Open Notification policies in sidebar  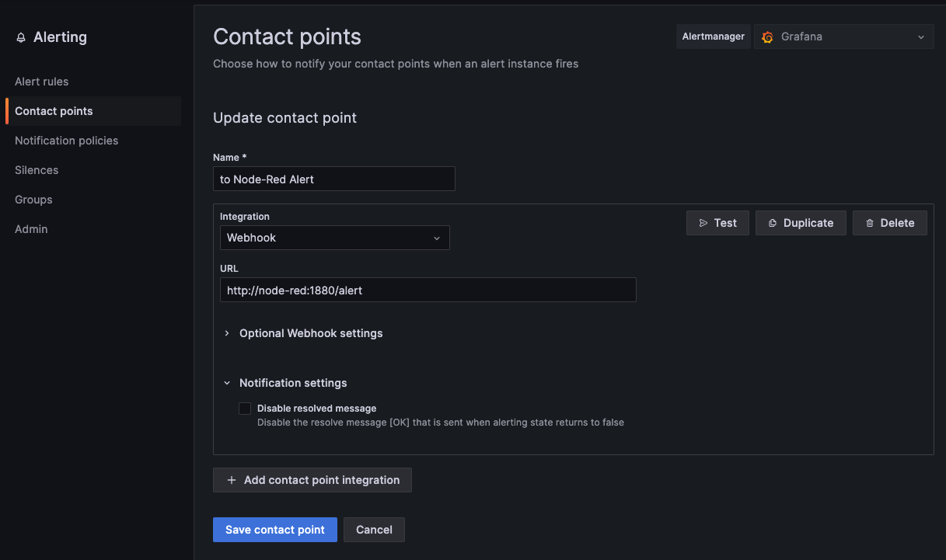tap(67, 141)
